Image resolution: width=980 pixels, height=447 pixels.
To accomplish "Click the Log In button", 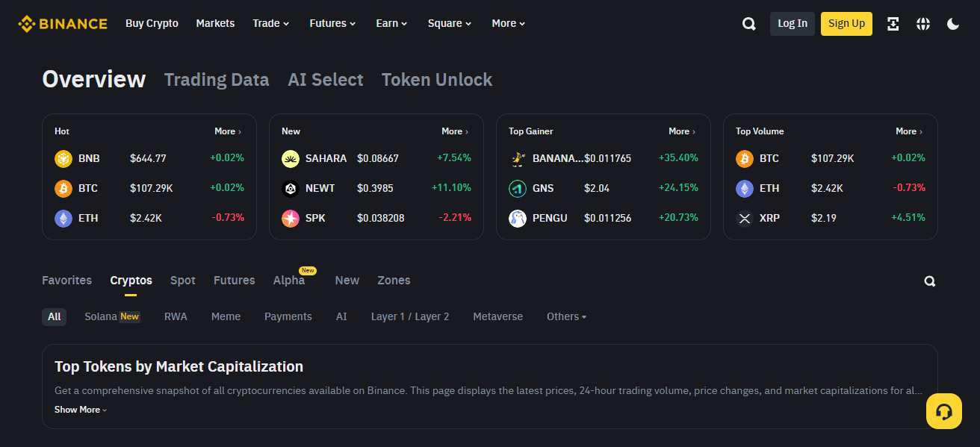I will pyautogui.click(x=793, y=24).
